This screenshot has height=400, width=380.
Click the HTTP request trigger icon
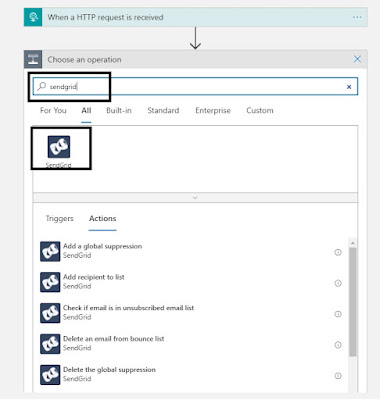click(x=33, y=17)
